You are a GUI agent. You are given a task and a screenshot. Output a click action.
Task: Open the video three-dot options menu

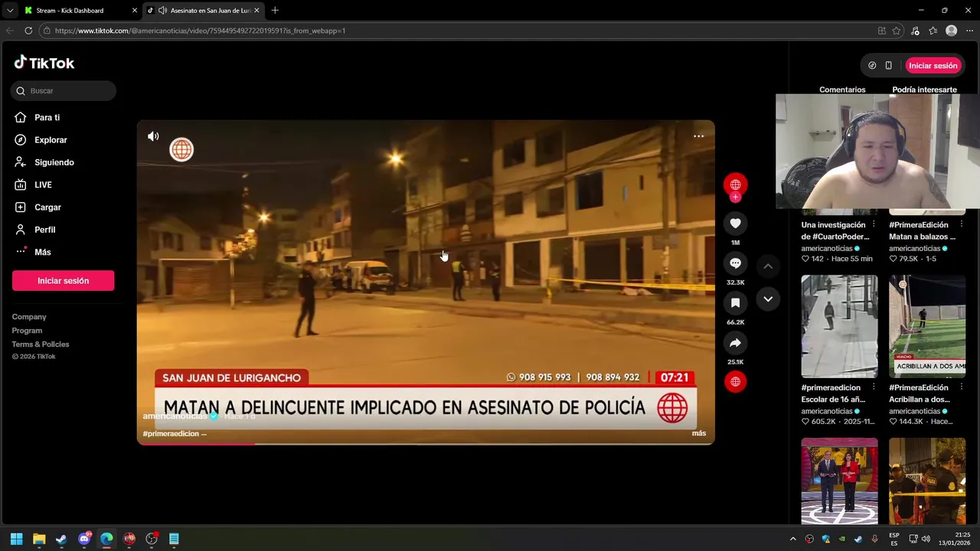[698, 136]
